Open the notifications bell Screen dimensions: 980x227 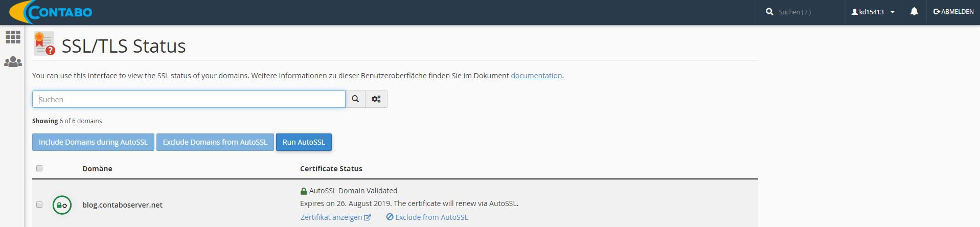914,11
